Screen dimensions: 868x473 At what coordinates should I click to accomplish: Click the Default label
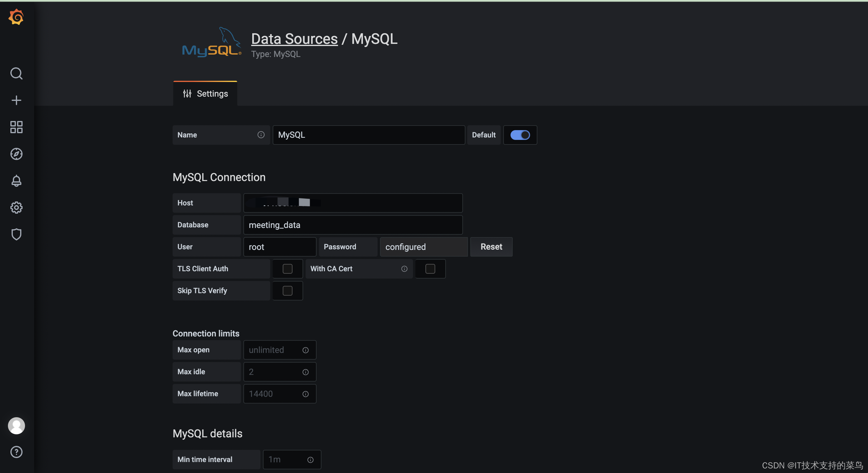coord(483,135)
